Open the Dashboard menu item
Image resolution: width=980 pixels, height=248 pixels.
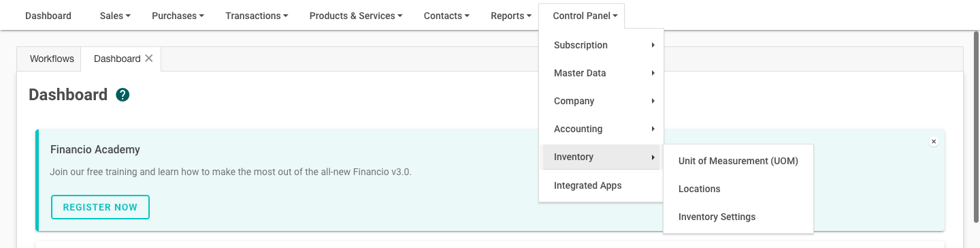click(48, 16)
